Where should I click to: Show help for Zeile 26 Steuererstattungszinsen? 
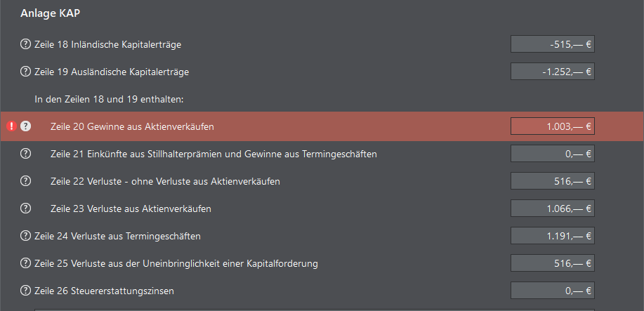point(26,291)
